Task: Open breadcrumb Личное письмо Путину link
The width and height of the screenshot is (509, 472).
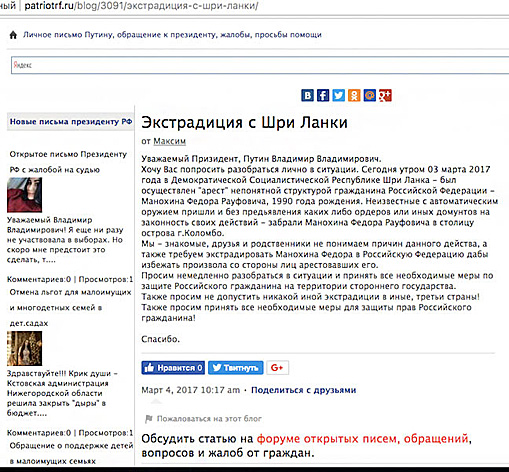Action: 172,35
